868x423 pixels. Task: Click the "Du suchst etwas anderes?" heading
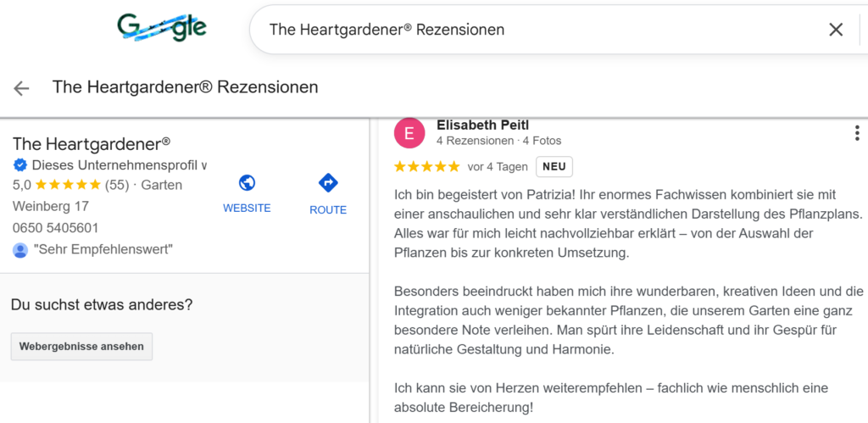pos(102,304)
